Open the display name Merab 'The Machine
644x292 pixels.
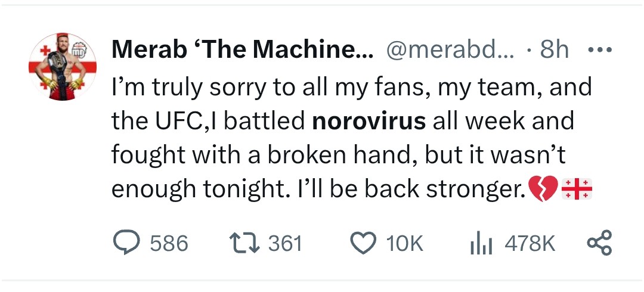pyautogui.click(x=243, y=51)
